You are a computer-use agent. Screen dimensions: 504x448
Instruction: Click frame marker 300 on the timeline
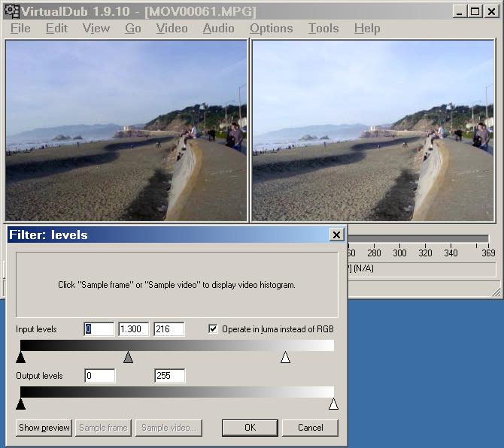tap(399, 253)
